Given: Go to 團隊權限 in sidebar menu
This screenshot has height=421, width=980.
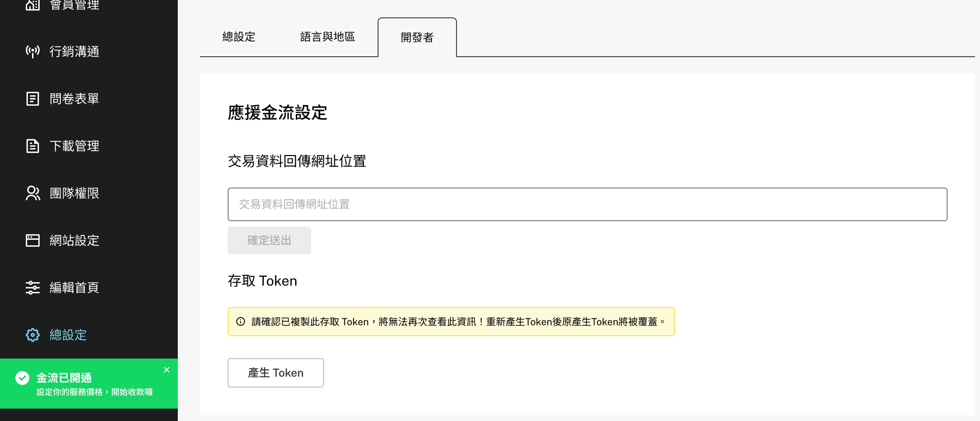Looking at the screenshot, I should (x=74, y=193).
